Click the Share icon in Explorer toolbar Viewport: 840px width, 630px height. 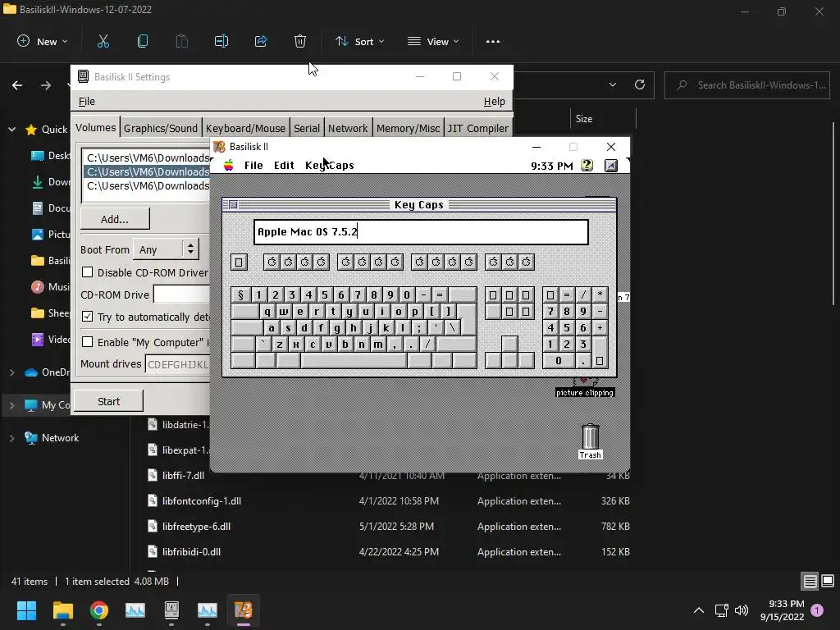pyautogui.click(x=261, y=41)
